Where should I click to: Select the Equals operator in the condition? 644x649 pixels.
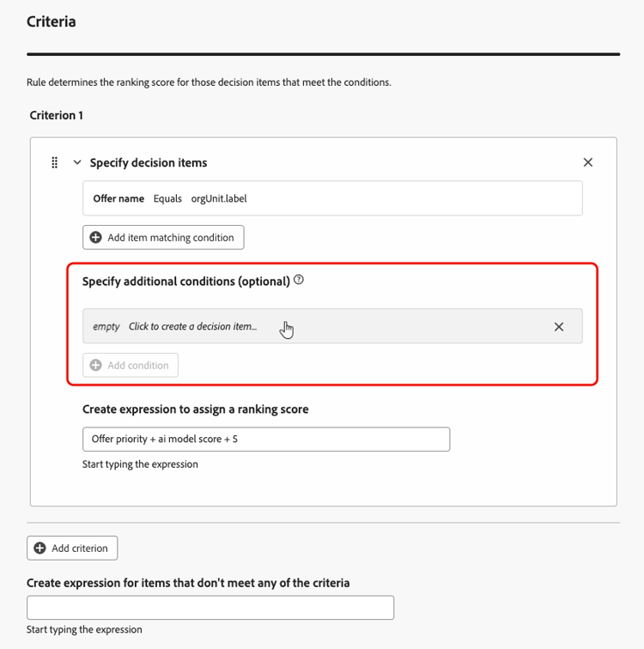167,198
